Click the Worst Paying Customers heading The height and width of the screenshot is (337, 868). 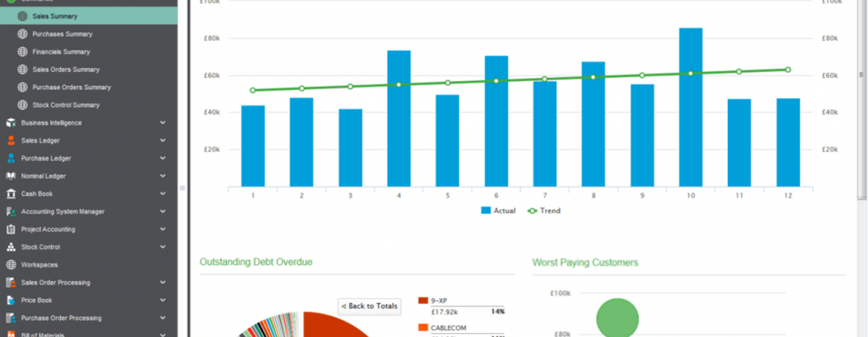(585, 262)
